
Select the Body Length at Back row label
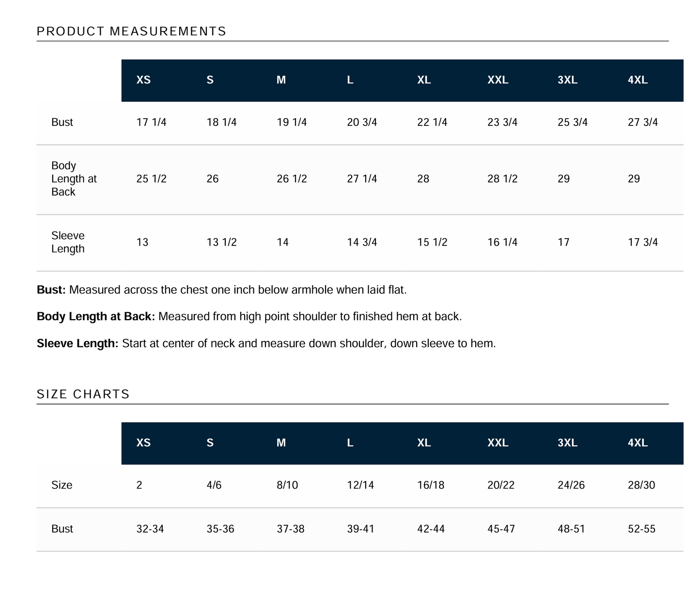74,179
